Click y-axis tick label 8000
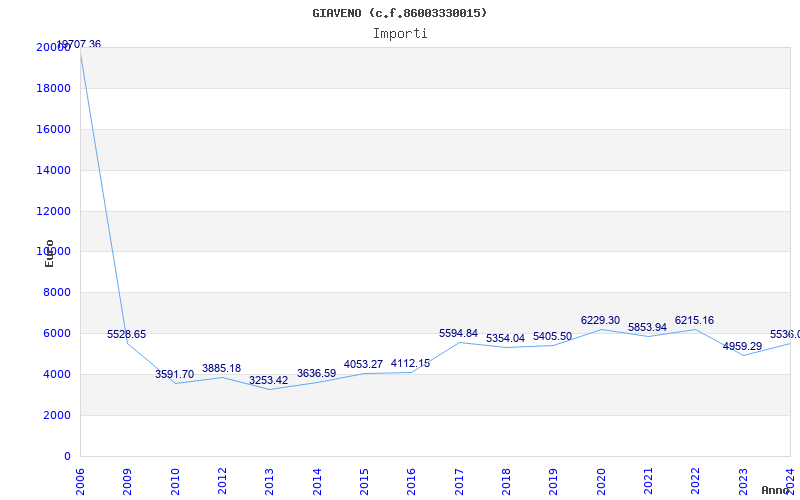The width and height of the screenshot is (800, 500). point(57,292)
